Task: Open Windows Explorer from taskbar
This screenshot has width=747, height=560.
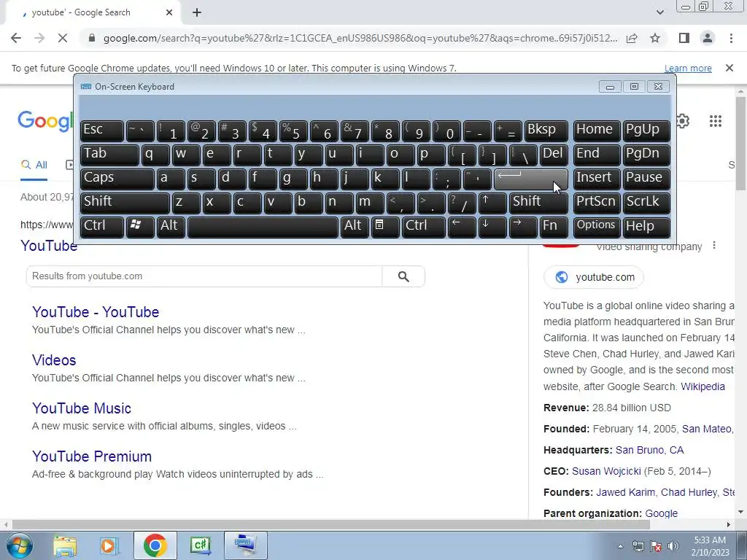Action: pos(65,545)
